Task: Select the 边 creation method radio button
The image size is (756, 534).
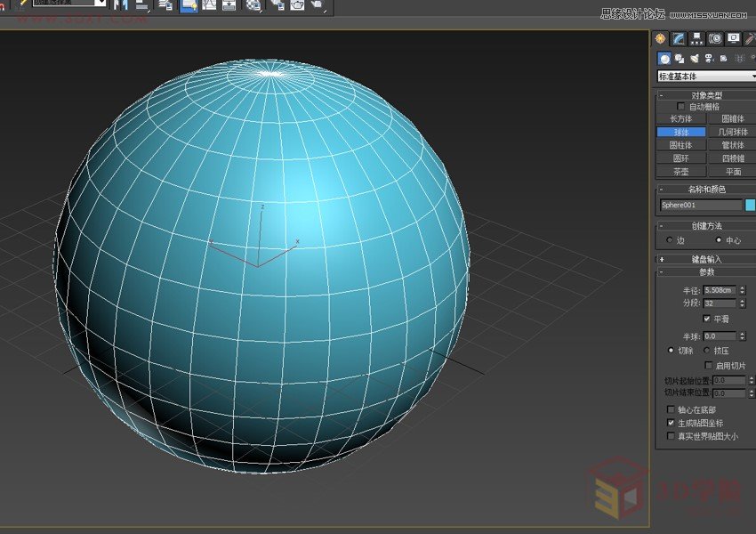Action: point(670,240)
